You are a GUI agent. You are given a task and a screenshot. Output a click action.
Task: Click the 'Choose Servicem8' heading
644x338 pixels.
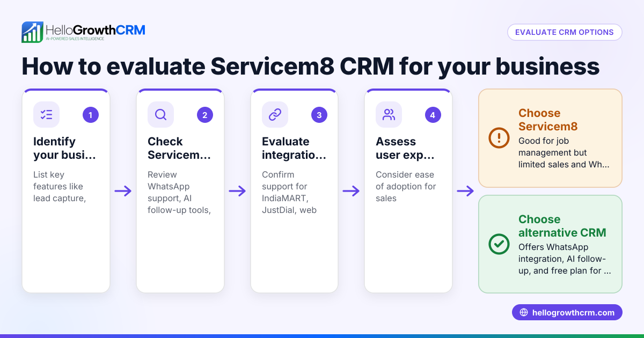pos(548,120)
